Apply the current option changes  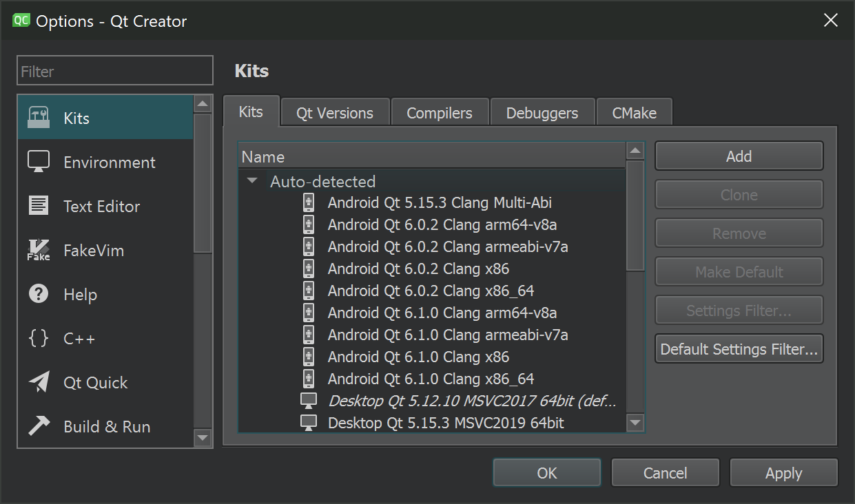[x=784, y=473]
